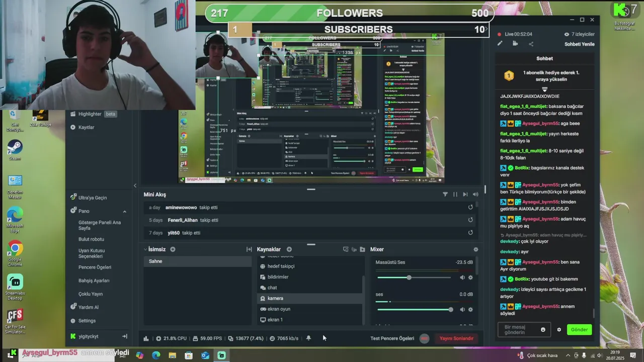This screenshot has width=644, height=362.
Task: Click the audio source icon in Kaynaklar header
Action: point(354,249)
